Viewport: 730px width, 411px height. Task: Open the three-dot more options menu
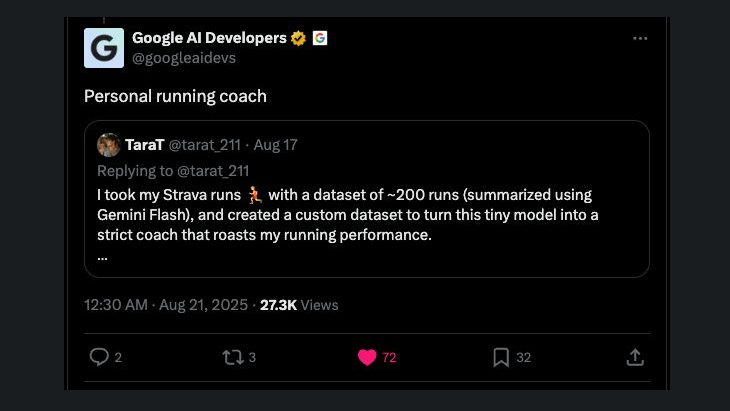pos(640,39)
